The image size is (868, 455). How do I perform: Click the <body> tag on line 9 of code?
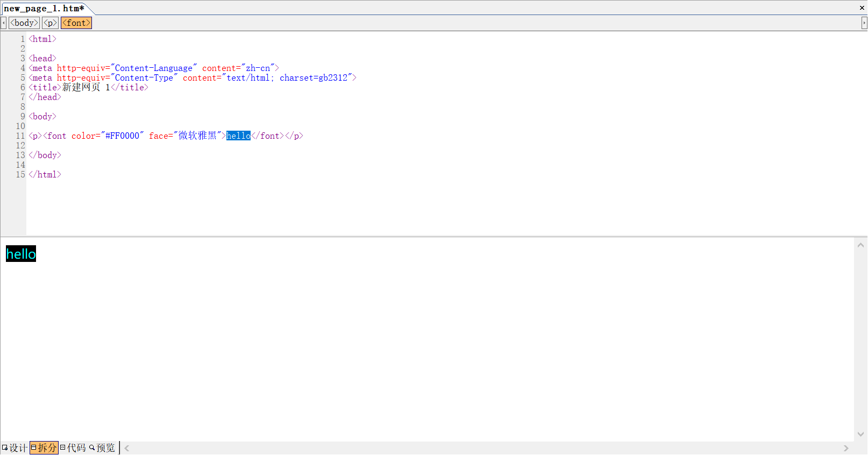(x=42, y=116)
